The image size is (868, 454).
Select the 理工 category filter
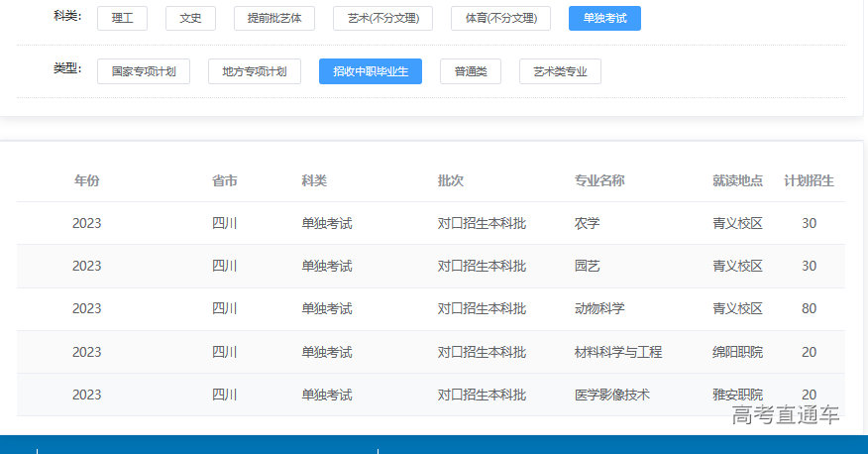123,18
